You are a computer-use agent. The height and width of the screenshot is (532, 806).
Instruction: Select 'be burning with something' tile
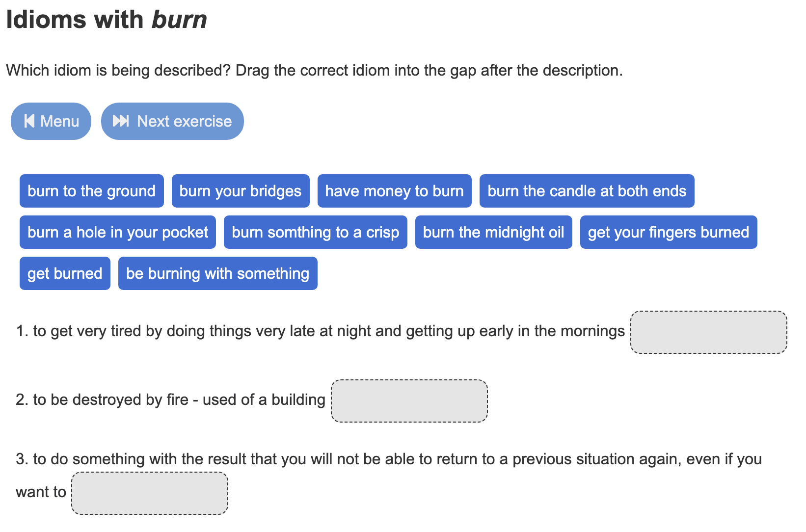tap(217, 273)
